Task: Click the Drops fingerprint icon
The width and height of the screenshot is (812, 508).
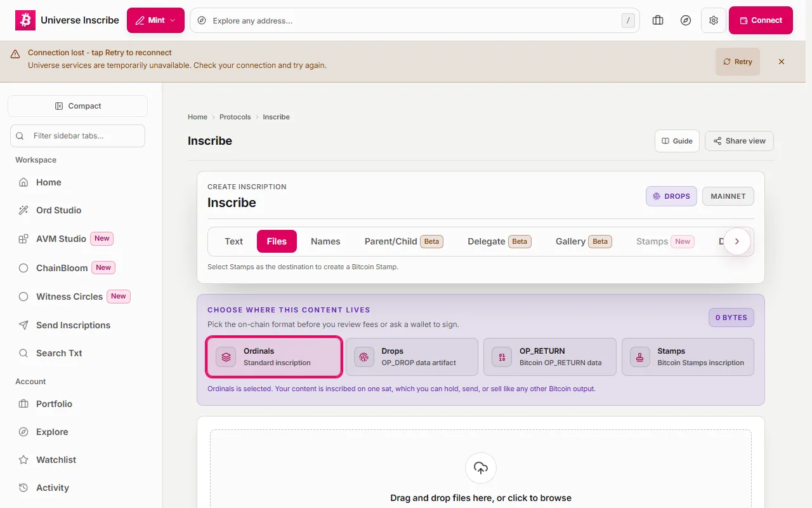Action: click(x=363, y=357)
